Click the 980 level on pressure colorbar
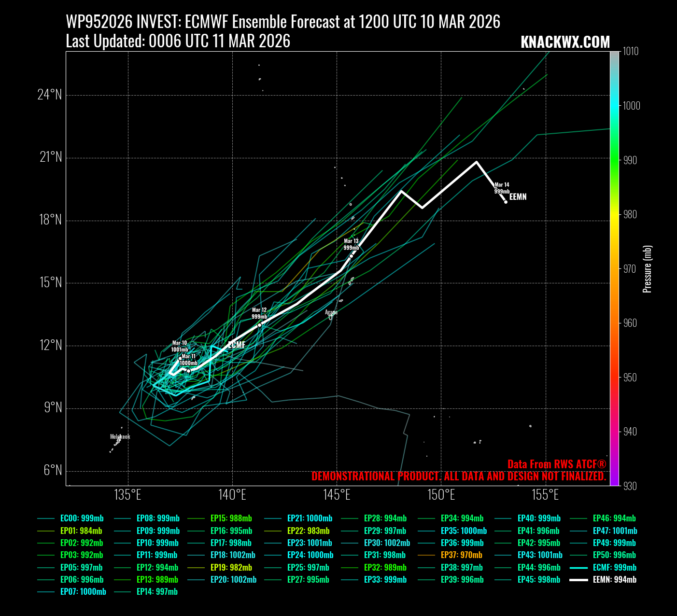The height and width of the screenshot is (616, 677). point(631,214)
